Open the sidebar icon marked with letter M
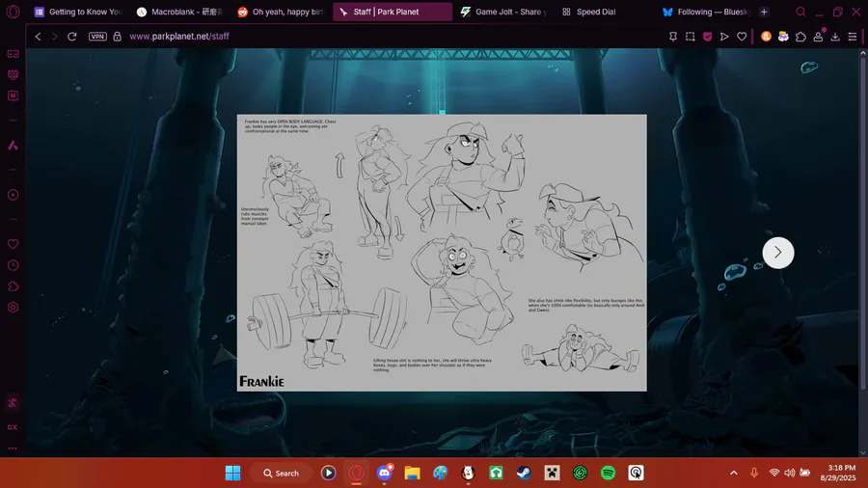The width and height of the screenshot is (868, 488). tap(13, 95)
